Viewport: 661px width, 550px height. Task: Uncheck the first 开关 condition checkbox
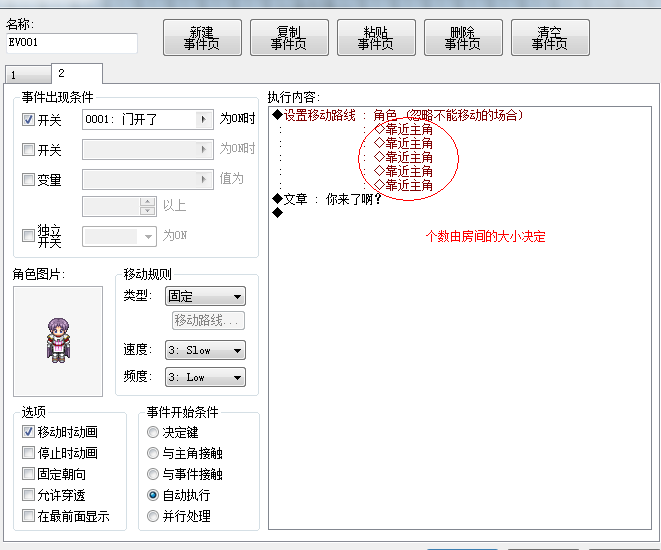click(28, 120)
